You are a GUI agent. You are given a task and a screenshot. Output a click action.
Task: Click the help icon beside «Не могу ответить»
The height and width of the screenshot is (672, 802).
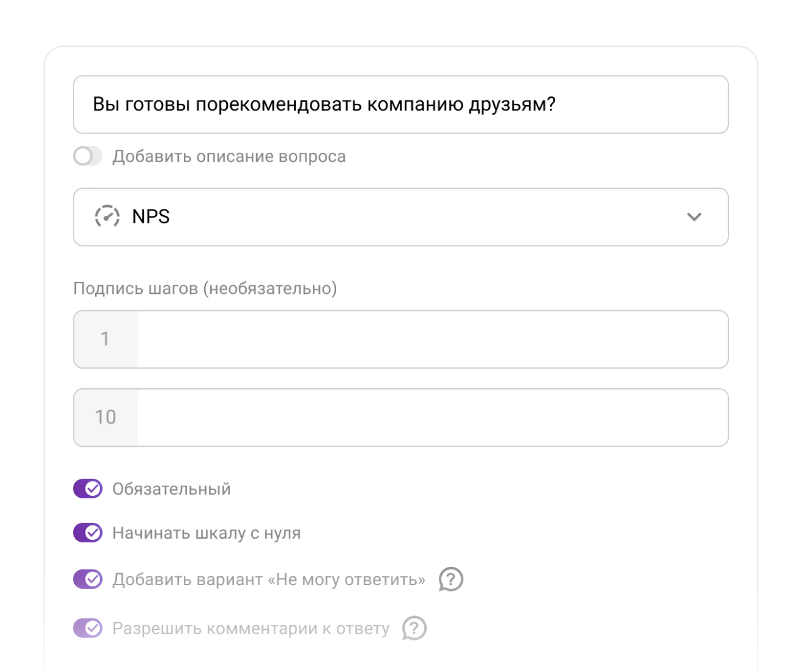(x=450, y=579)
